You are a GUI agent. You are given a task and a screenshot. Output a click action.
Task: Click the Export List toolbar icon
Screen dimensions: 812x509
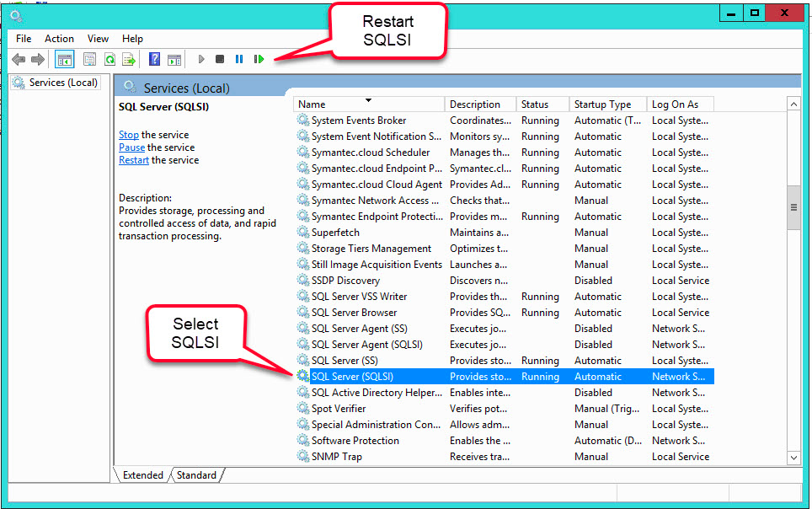128,60
